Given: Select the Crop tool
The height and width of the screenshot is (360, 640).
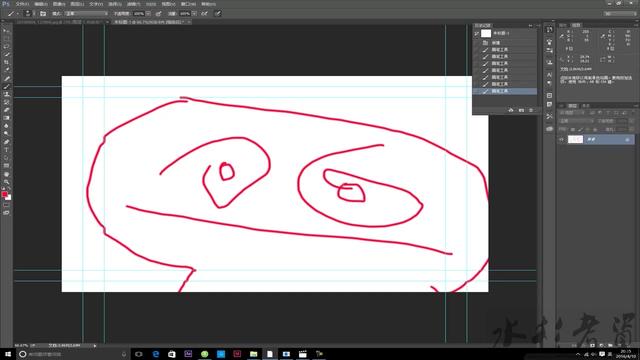Looking at the screenshot, I should [x=6, y=62].
